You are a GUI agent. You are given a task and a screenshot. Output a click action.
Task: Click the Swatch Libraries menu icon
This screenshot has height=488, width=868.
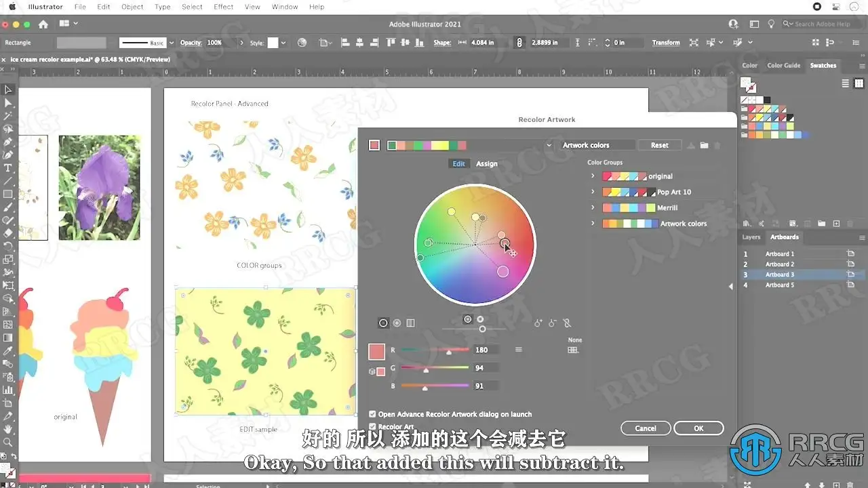coord(747,223)
